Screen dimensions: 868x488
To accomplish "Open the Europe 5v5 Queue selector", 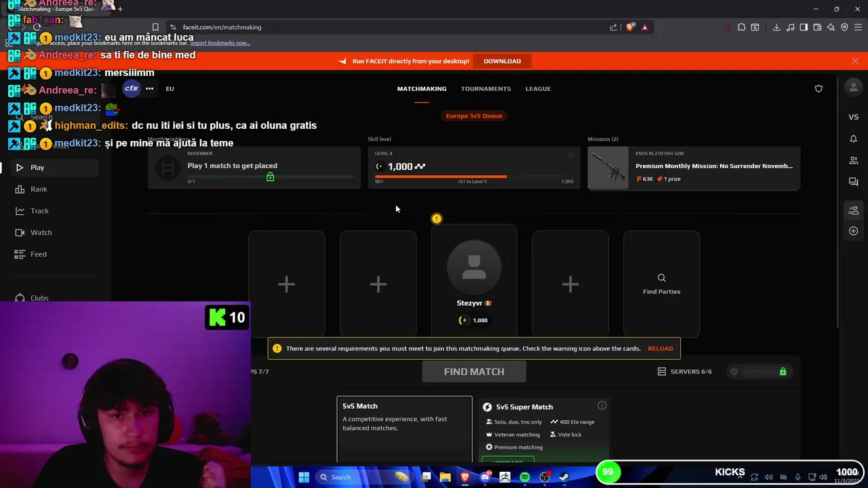I will point(474,116).
